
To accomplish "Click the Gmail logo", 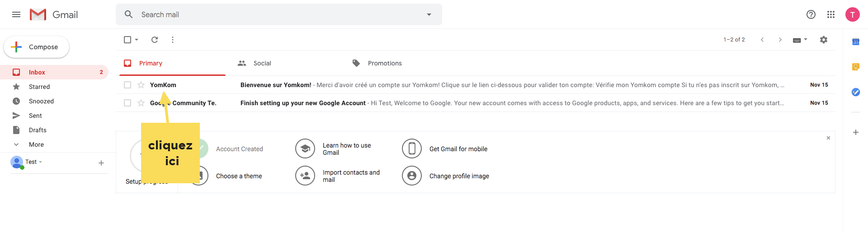I will 54,14.
